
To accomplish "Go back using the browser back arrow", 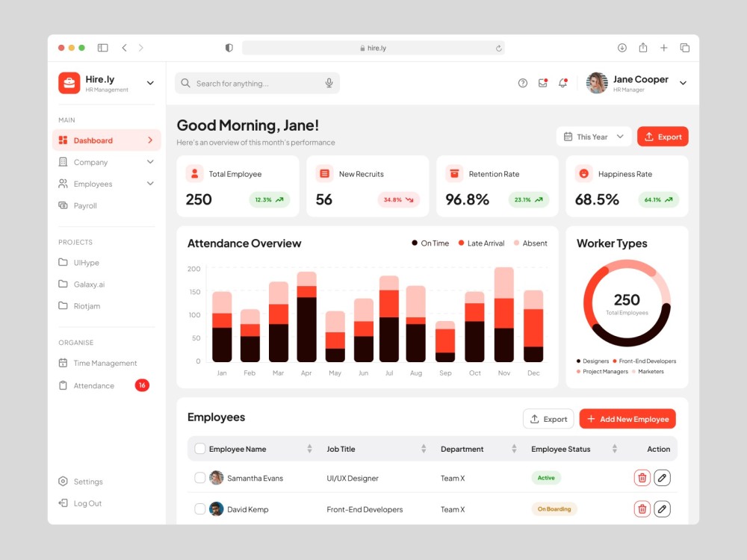I will (x=124, y=48).
